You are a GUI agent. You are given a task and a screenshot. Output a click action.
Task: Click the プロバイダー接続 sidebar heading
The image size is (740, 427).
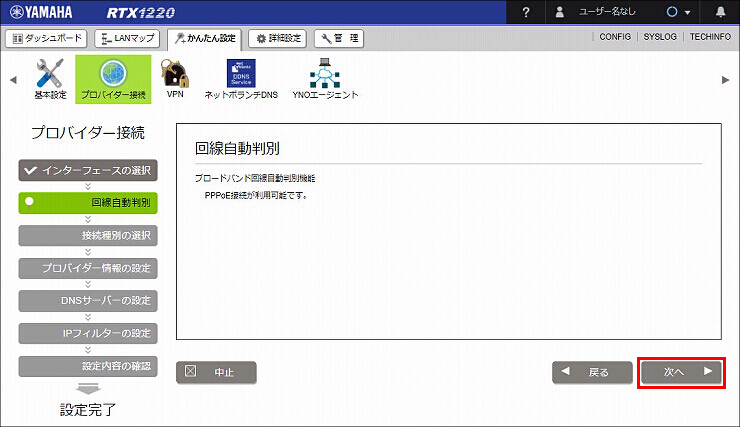pos(88,133)
